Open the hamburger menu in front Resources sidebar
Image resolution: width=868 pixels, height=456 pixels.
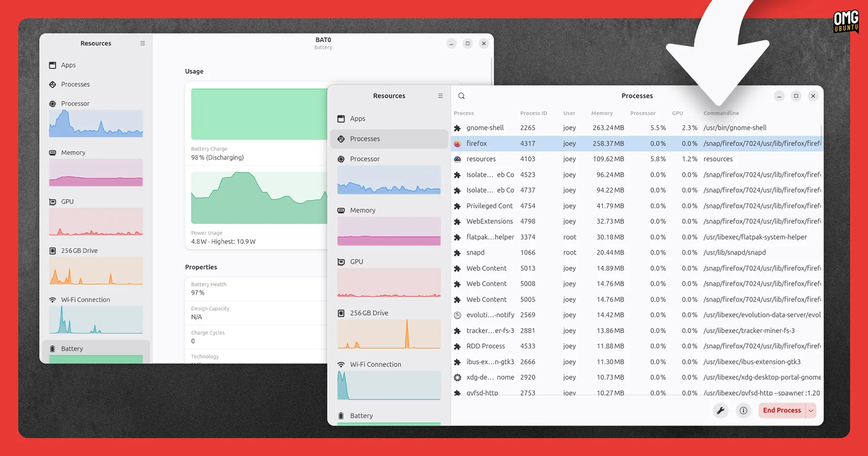(x=440, y=96)
